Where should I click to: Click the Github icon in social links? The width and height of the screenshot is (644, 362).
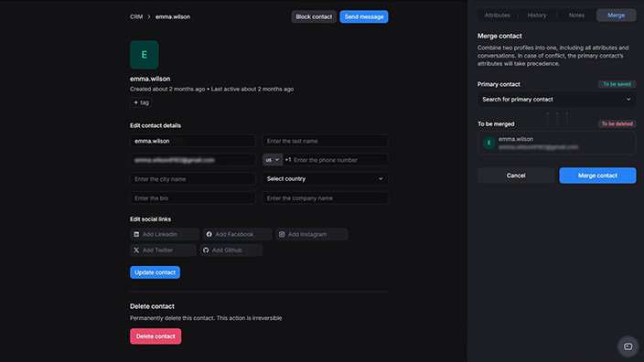pyautogui.click(x=206, y=250)
